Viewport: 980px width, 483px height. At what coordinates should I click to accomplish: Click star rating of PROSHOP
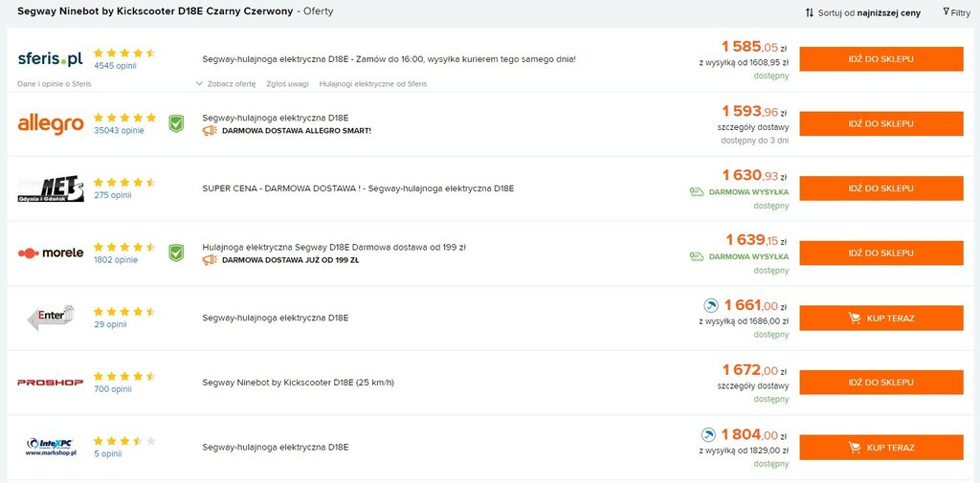point(124,376)
